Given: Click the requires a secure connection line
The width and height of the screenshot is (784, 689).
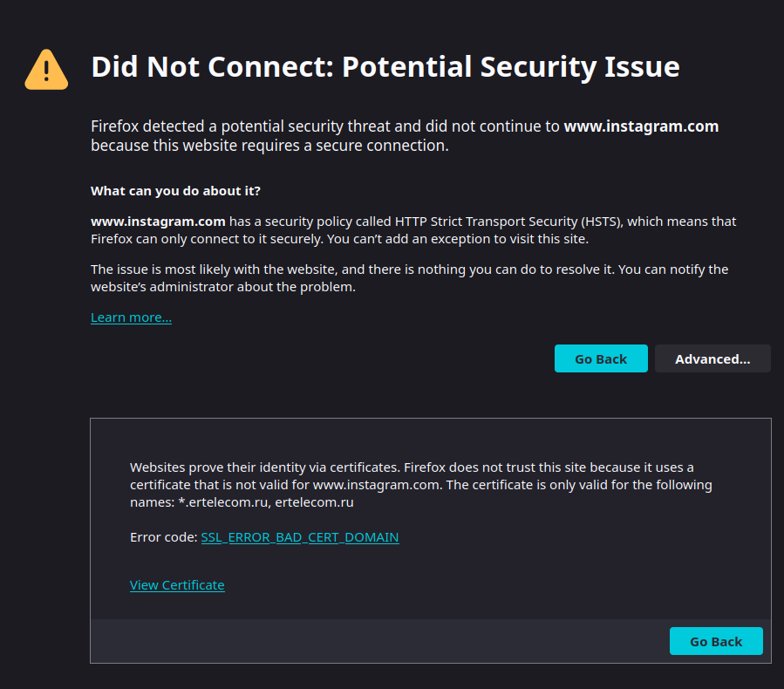Looking at the screenshot, I should click(270, 146).
